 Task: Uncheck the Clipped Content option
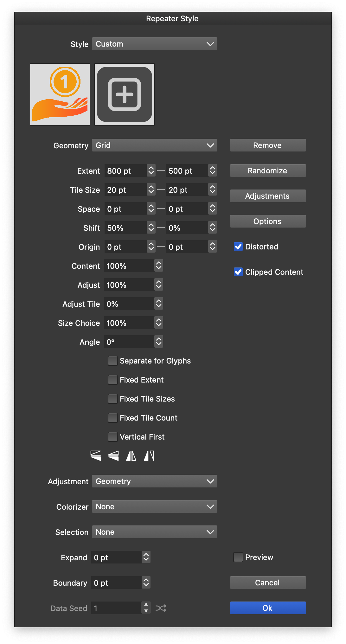click(x=238, y=272)
